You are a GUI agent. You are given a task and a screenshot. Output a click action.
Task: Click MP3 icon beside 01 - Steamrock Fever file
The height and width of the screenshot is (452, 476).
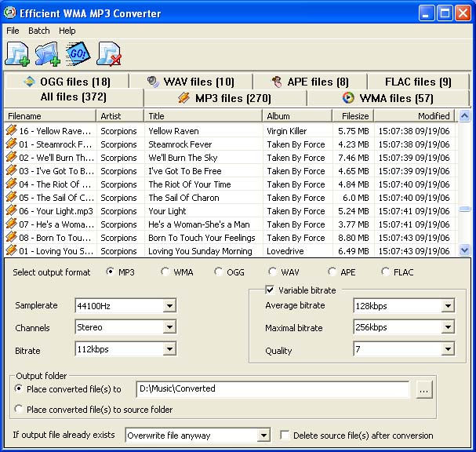pyautogui.click(x=11, y=144)
